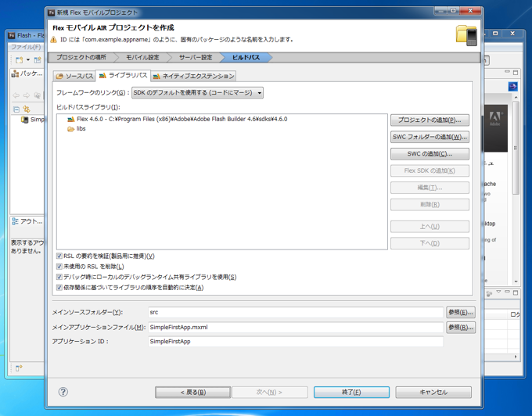Click the SWC フォルダーの追加(W)... button
This screenshot has width=532, height=416.
tap(430, 137)
